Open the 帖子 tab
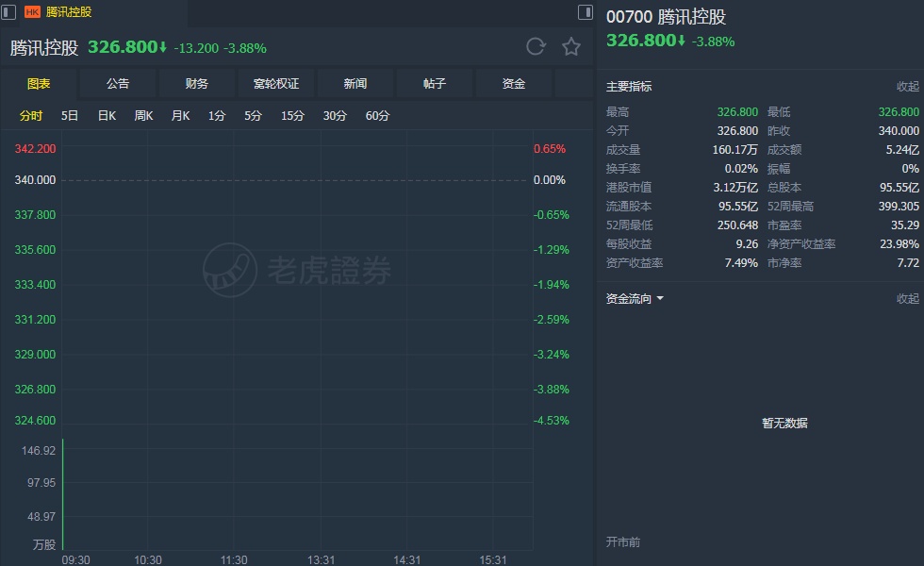The image size is (924, 566). pos(435,84)
